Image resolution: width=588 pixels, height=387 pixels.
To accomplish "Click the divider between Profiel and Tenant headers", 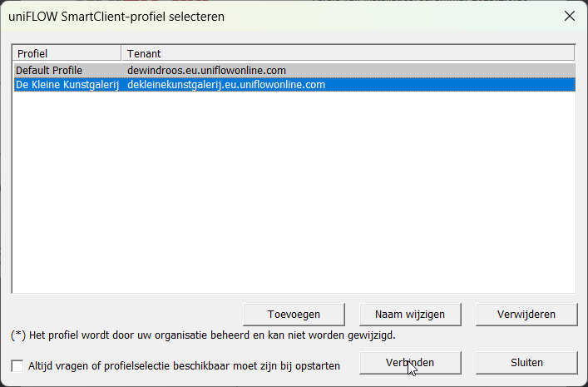I will (121, 53).
